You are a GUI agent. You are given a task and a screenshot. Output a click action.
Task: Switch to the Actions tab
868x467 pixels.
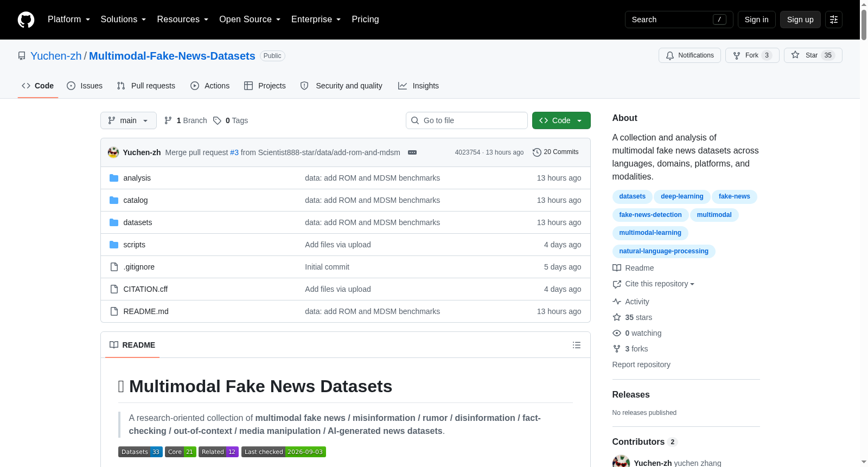(x=210, y=86)
